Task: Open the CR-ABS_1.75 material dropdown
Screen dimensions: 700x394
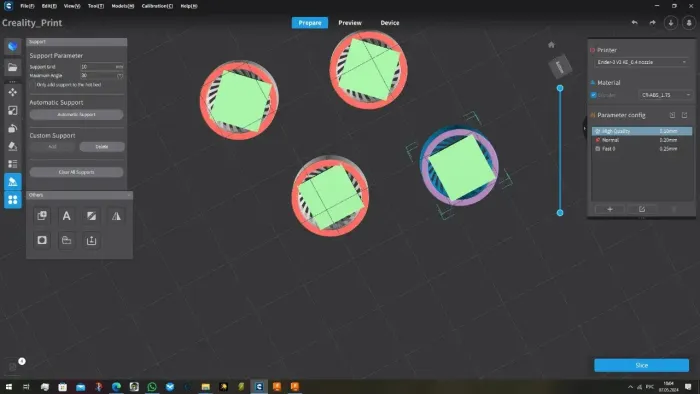Action: (x=665, y=95)
